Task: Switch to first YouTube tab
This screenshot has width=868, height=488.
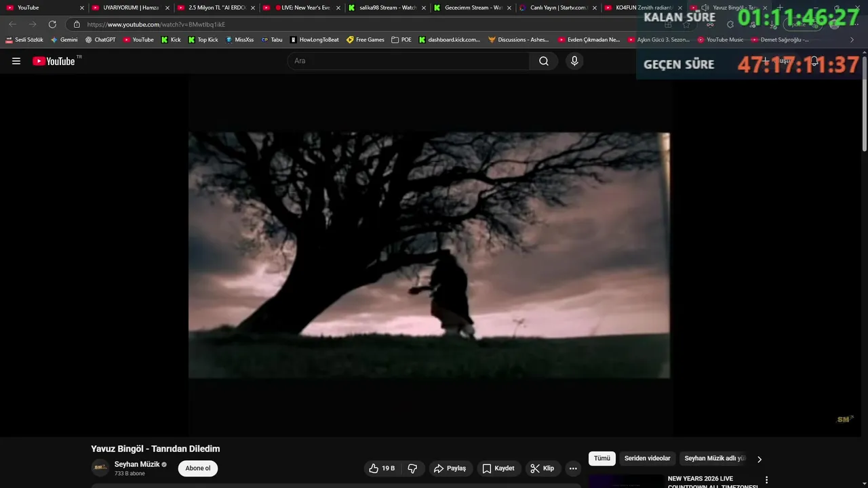Action: pyautogui.click(x=42, y=7)
